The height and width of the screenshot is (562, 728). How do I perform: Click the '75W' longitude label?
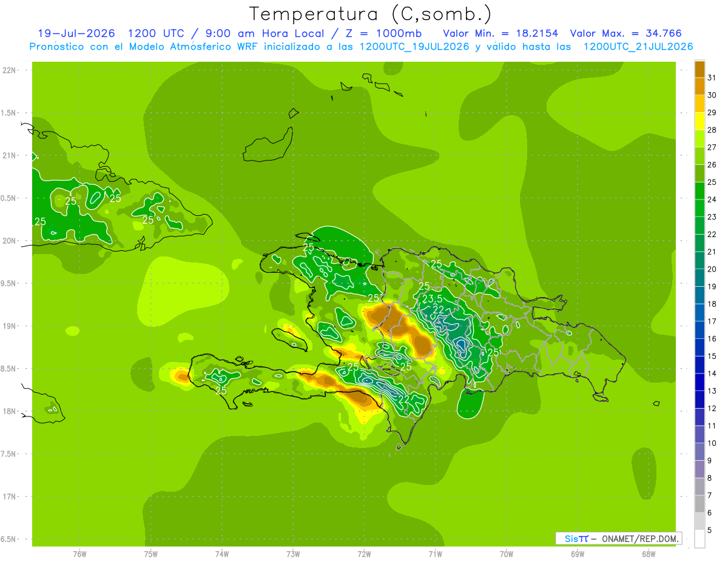pos(150,554)
